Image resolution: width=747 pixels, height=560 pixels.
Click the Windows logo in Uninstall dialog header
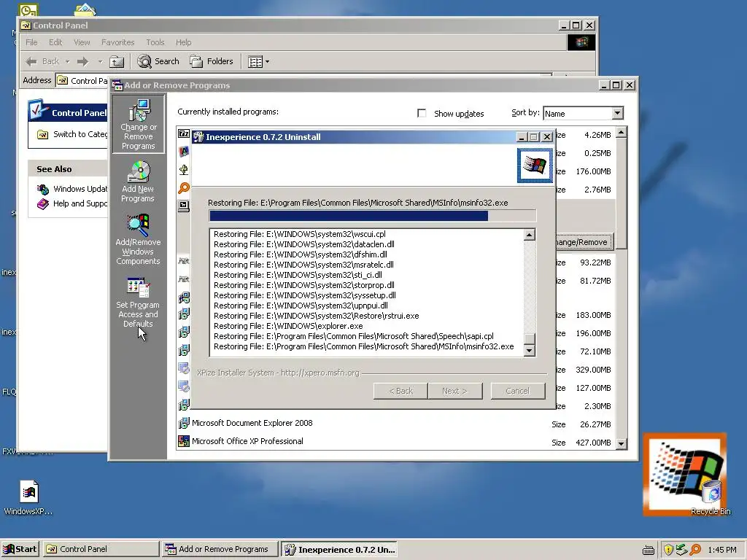click(535, 166)
